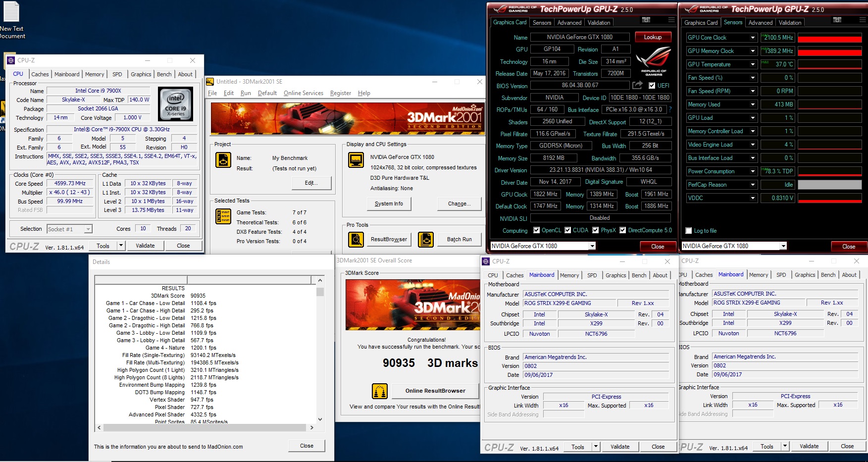Screen dimensions: 868x462
Task: Click the 3DMark2001 SE title bar icon
Action: (210, 82)
